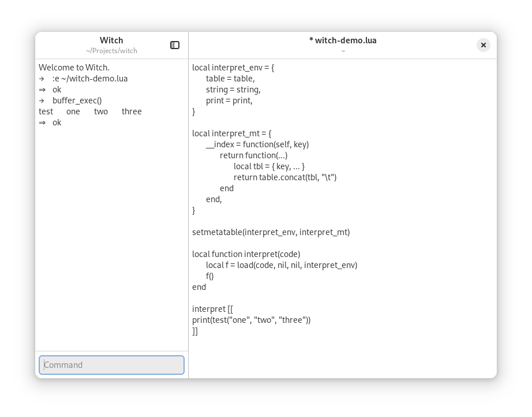Click the "Witch" title in sidebar header

click(x=111, y=40)
